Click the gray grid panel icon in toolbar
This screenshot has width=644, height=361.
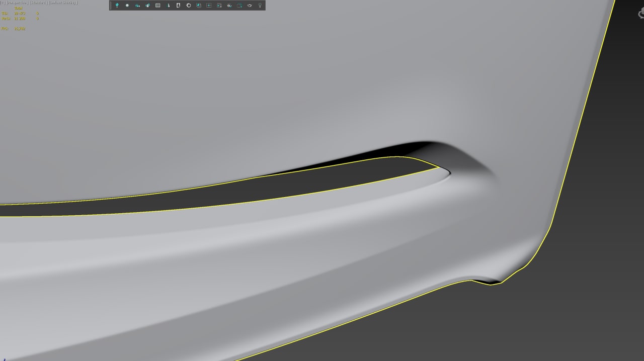tap(158, 6)
